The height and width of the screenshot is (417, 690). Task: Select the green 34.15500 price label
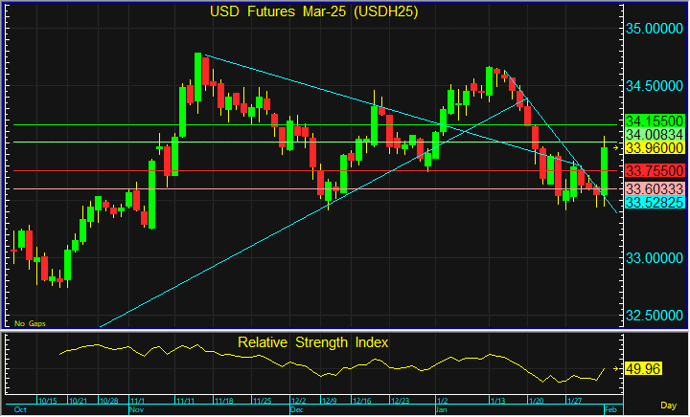point(652,118)
